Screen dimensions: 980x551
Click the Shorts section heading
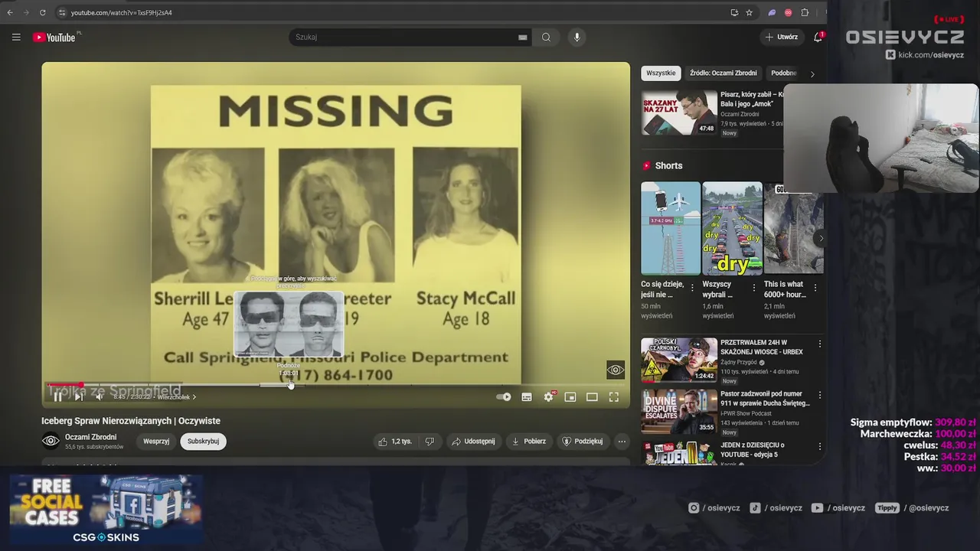click(x=668, y=165)
